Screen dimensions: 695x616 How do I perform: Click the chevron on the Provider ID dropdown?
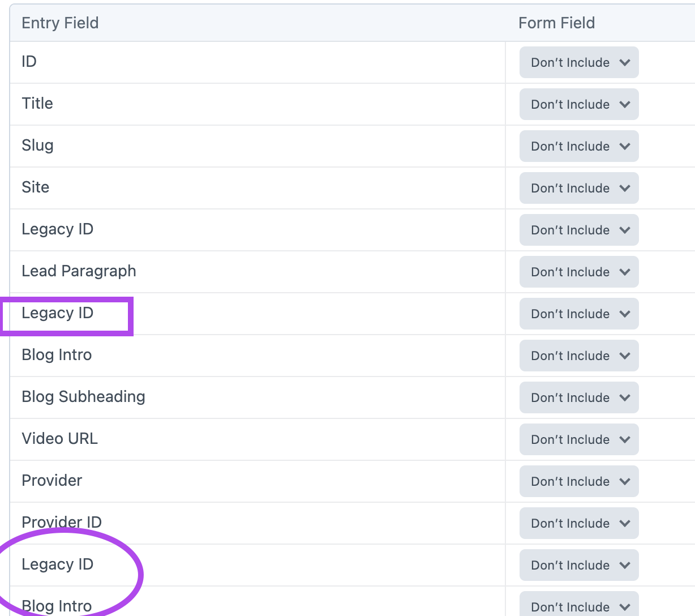tap(625, 523)
